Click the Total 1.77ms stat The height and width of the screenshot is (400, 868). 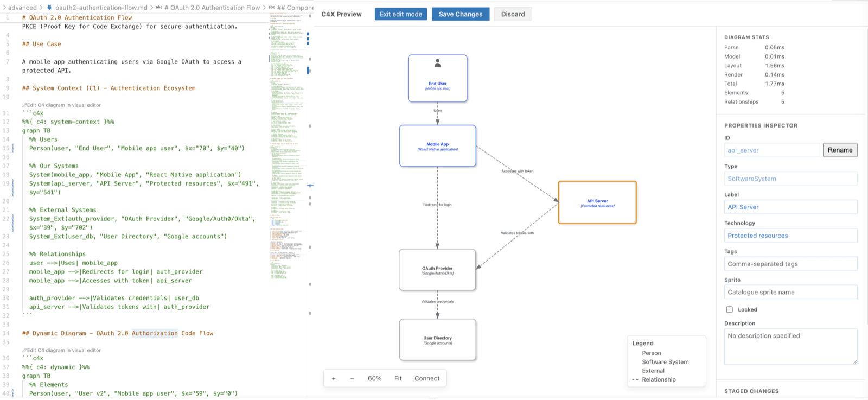click(x=754, y=84)
